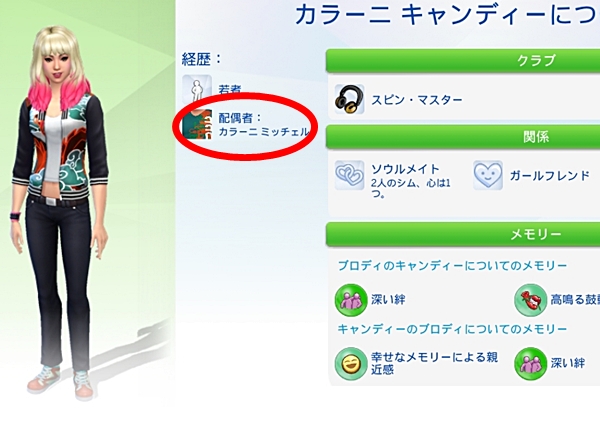Image resolution: width=600 pixels, height=437 pixels.
Task: Open the spouse portrait thumbnail
Action: point(197,124)
